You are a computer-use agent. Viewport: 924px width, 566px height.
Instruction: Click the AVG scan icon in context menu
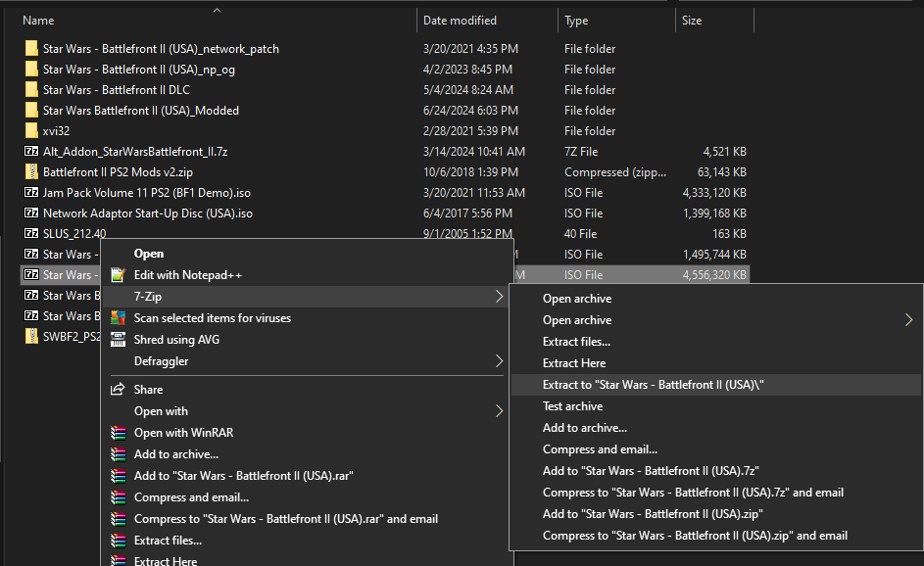tap(118, 318)
